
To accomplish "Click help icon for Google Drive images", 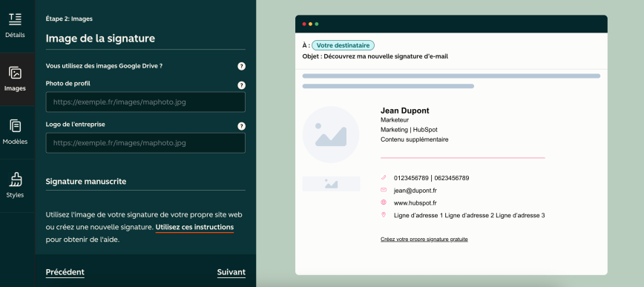I will (x=242, y=66).
